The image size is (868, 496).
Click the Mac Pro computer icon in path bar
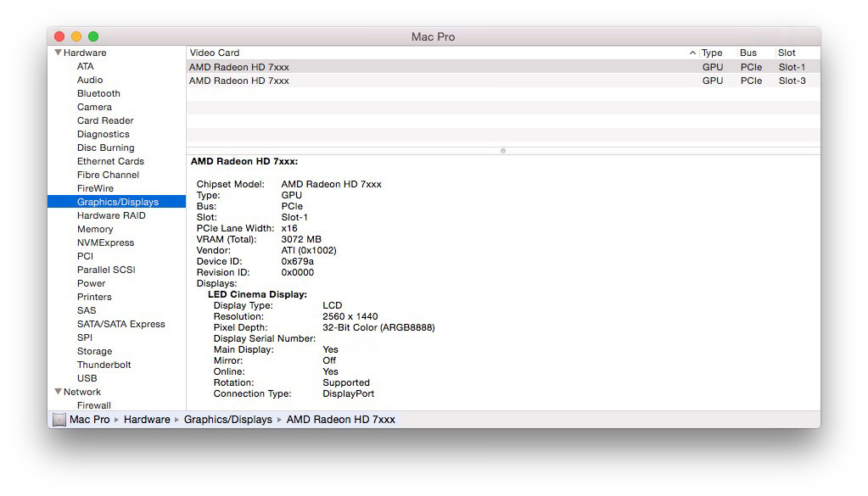click(x=59, y=420)
